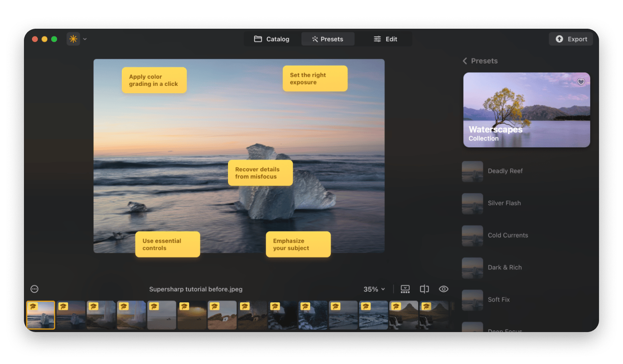Switch to the Presets tab

pos(328,39)
